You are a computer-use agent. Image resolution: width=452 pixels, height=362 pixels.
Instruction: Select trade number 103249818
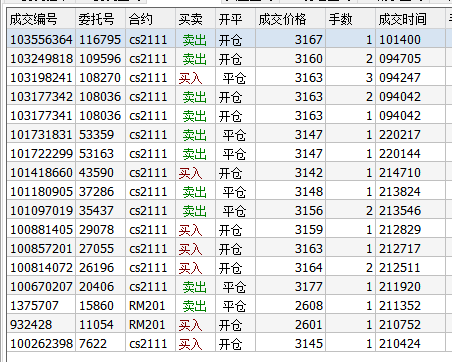41,59
